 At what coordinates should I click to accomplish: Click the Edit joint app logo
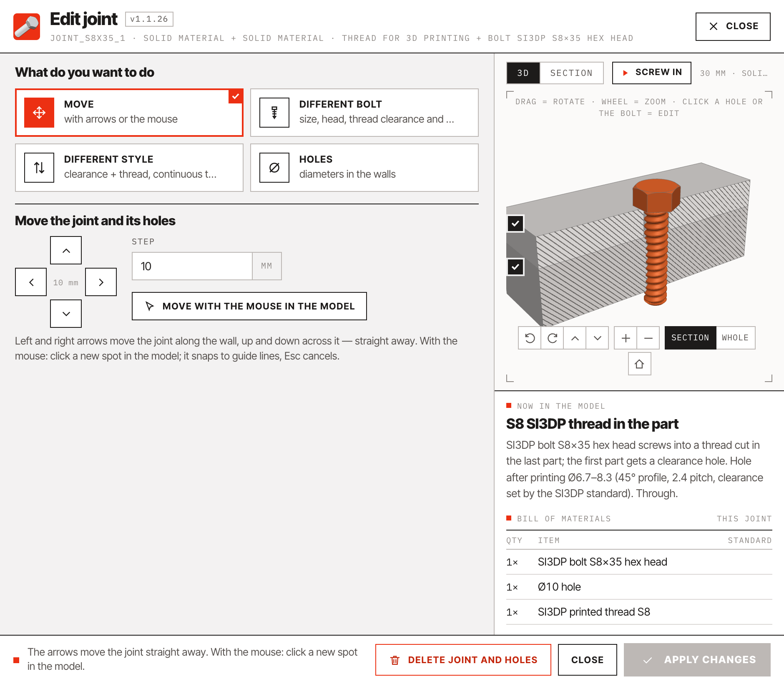[27, 27]
